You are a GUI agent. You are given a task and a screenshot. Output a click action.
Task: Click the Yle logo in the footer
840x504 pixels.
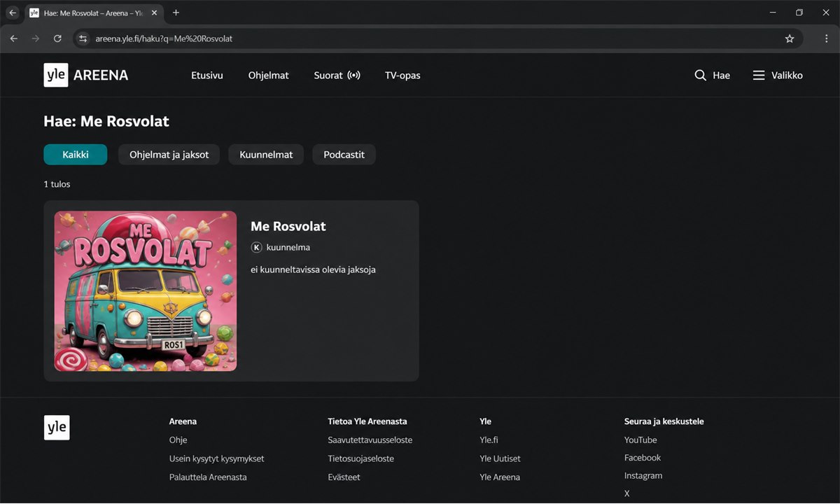click(57, 428)
